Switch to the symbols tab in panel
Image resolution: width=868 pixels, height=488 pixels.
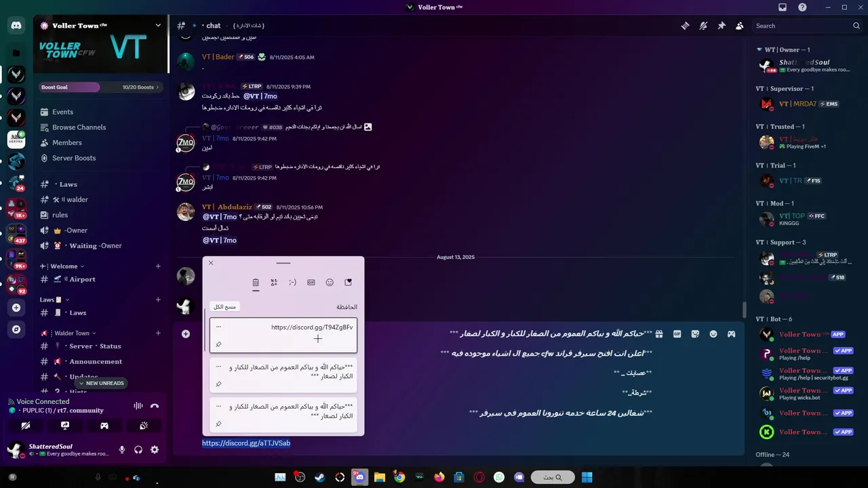click(x=274, y=283)
